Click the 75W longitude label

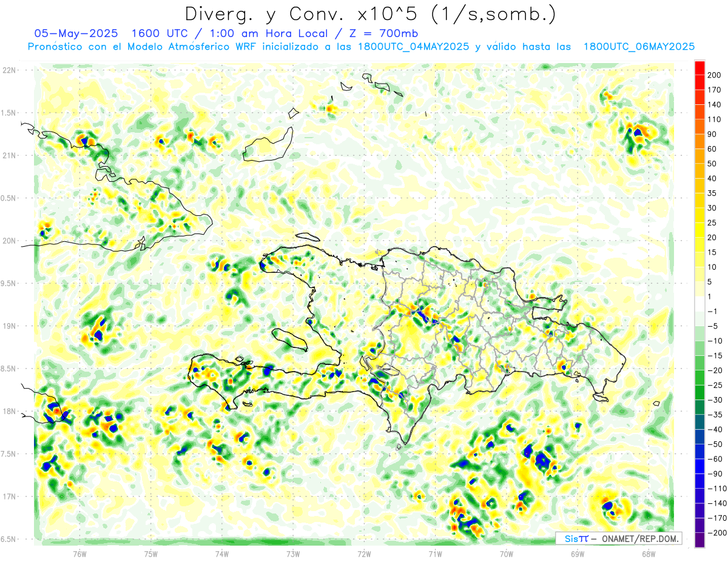click(150, 554)
